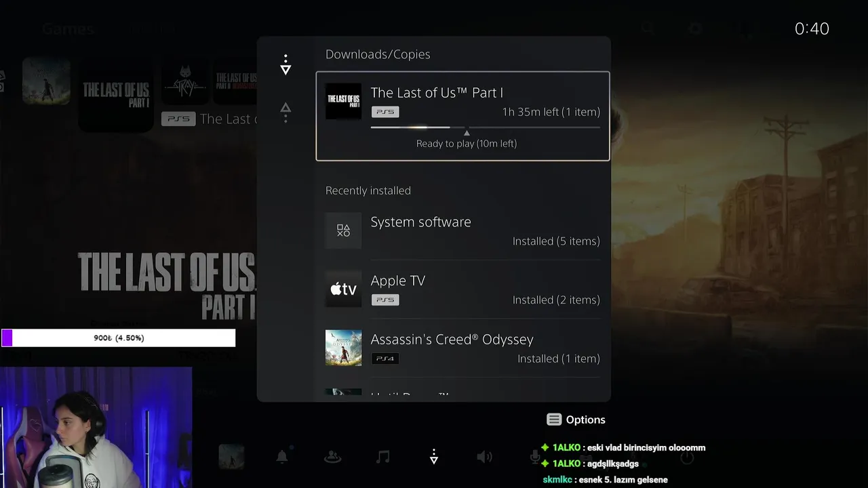This screenshot has height=488, width=868.
Task: Click the game switcher thumbnail in control center
Action: coord(231,457)
